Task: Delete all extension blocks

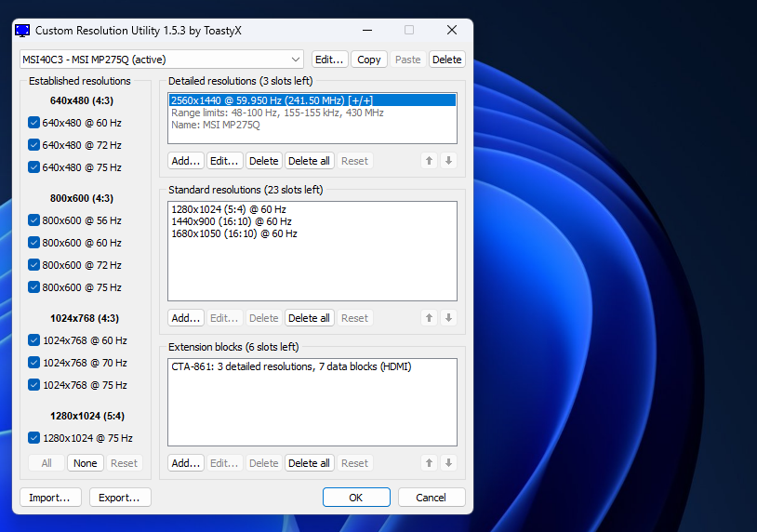Action: (x=309, y=463)
